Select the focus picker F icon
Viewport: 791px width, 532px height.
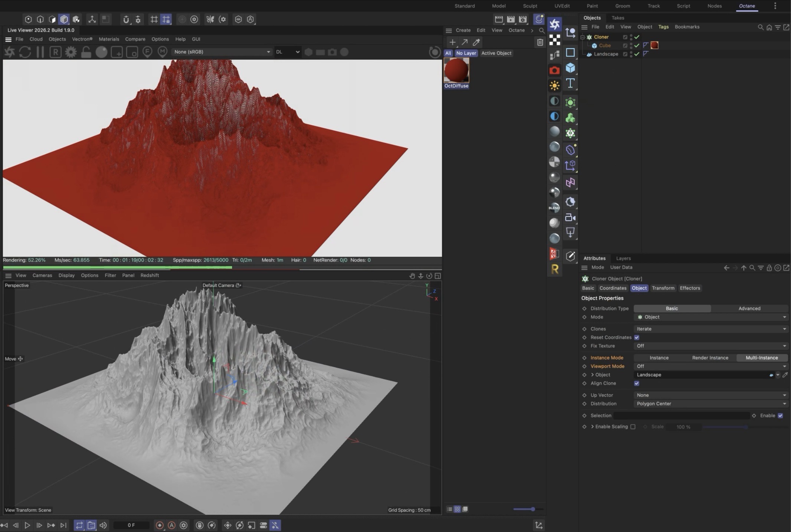[x=147, y=52]
